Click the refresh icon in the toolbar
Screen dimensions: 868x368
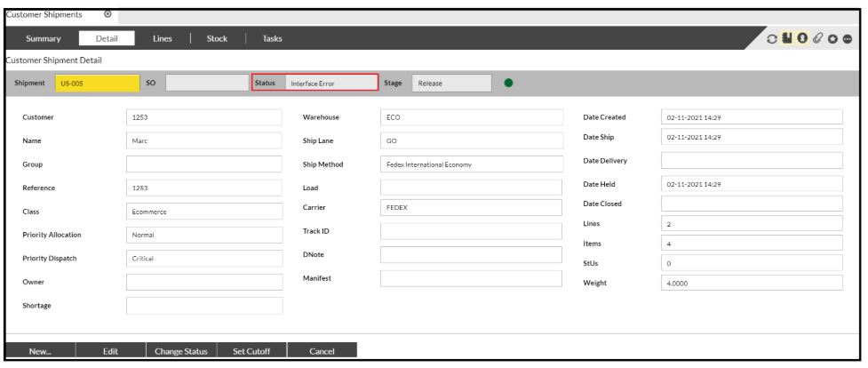point(773,39)
